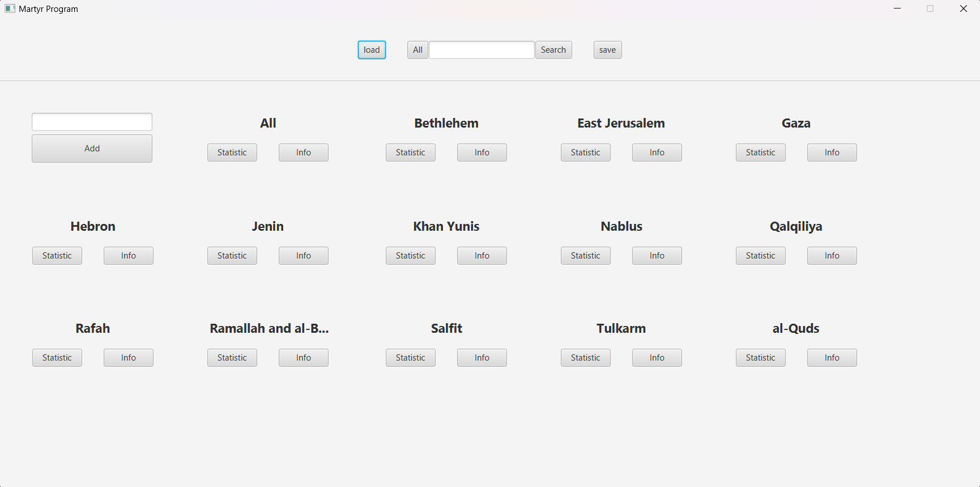The image size is (980, 487).
Task: Click the load button
Action: tap(372, 50)
